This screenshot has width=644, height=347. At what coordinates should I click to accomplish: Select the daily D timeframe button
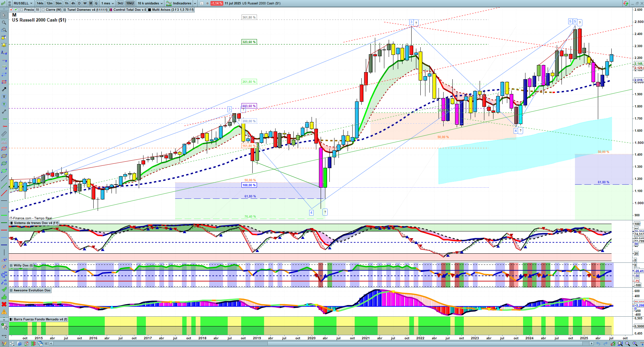[79, 3]
